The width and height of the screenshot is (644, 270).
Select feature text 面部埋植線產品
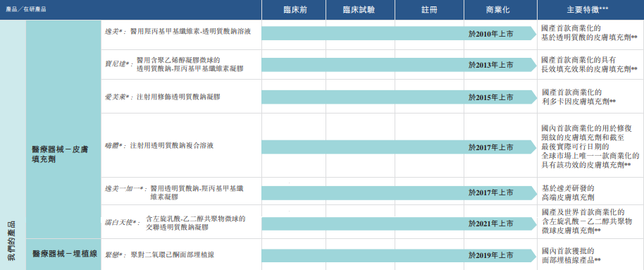[x=571, y=261]
